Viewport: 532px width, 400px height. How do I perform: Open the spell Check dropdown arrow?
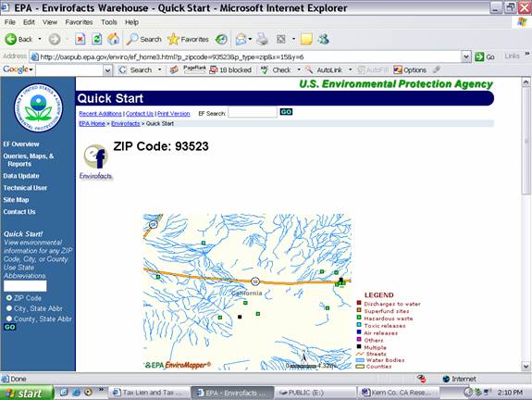(299, 70)
